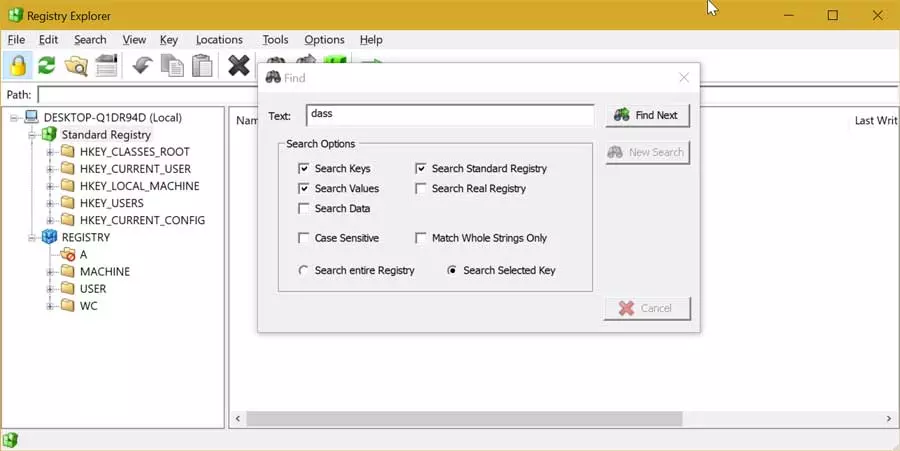The height and width of the screenshot is (451, 900).
Task: Enable the Case Sensitive checkbox
Action: [304, 238]
